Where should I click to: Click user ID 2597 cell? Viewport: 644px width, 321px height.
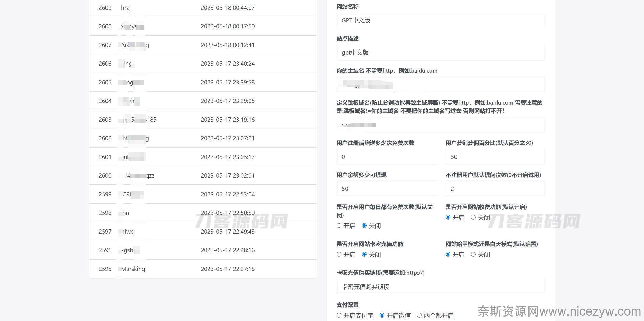(105, 232)
